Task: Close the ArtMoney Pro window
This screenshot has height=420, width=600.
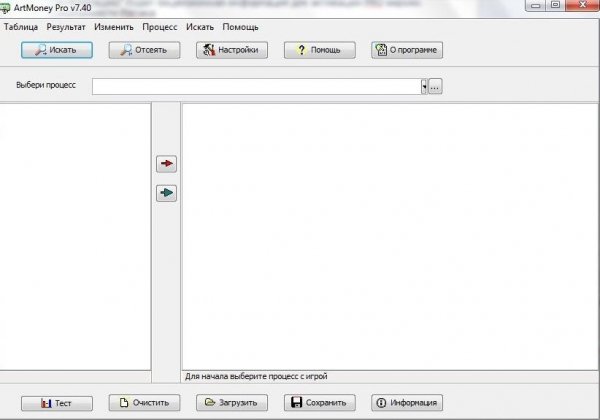Action: coord(582,5)
